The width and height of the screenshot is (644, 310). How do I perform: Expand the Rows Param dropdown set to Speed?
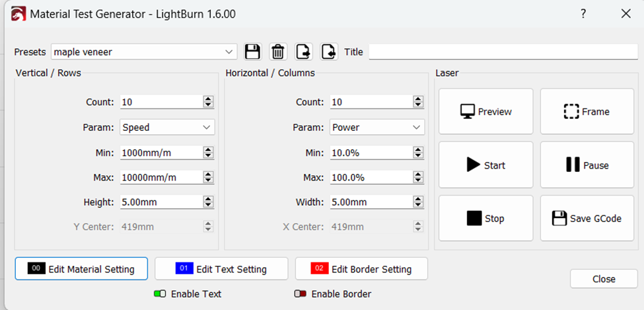pos(168,128)
